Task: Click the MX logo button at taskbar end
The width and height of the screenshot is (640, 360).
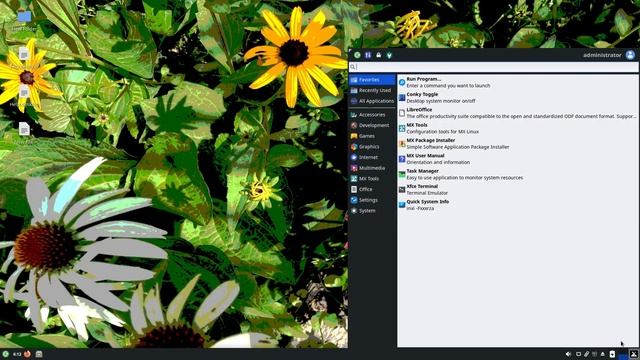Action: pyautogui.click(x=634, y=354)
